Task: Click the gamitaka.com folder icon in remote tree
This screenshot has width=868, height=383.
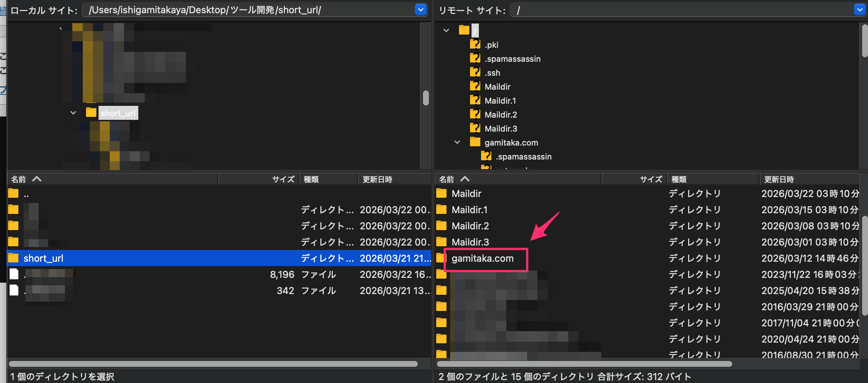Action: coord(475,142)
